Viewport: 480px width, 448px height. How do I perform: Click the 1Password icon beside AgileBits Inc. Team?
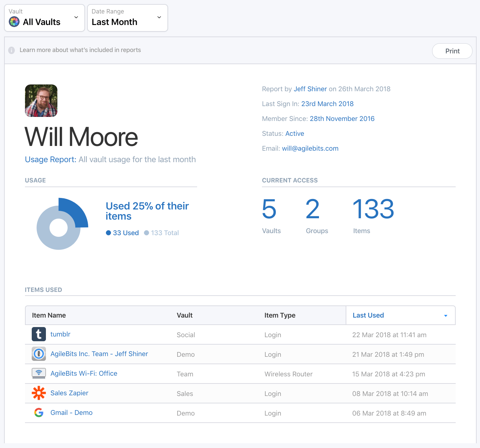click(x=39, y=354)
